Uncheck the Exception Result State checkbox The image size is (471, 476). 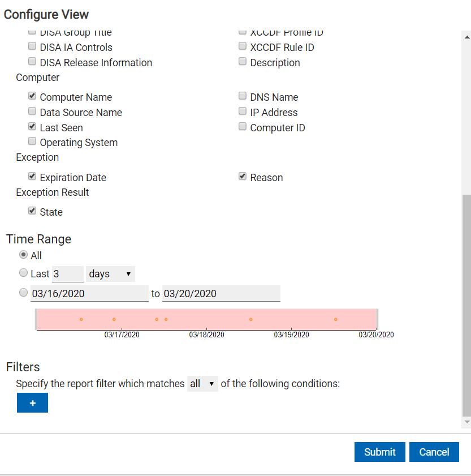click(x=32, y=212)
